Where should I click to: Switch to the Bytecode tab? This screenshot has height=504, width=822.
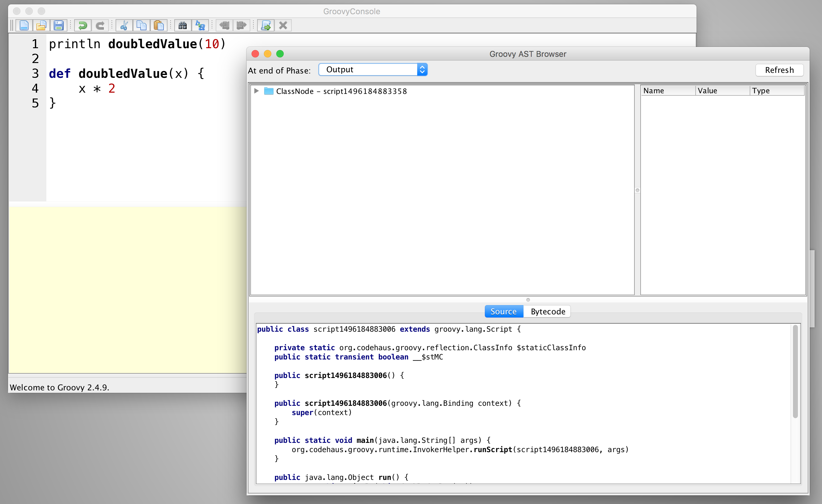(548, 311)
